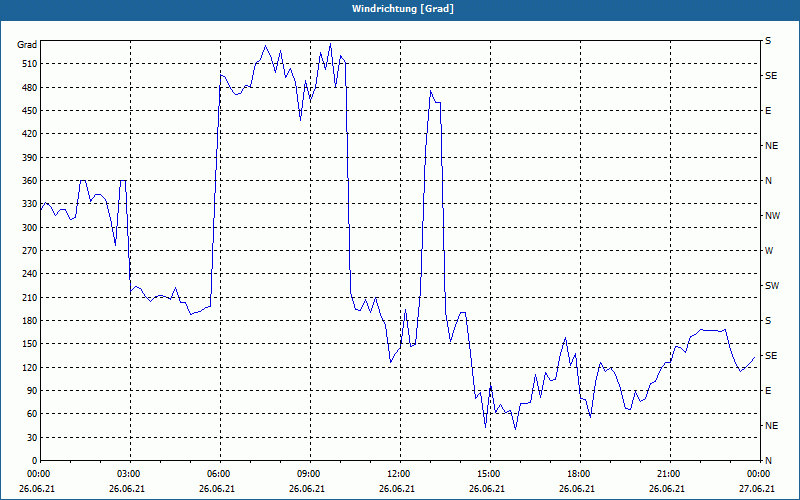This screenshot has height=500, width=800.
Task: Select the 330 y-axis value
Action: (30, 204)
